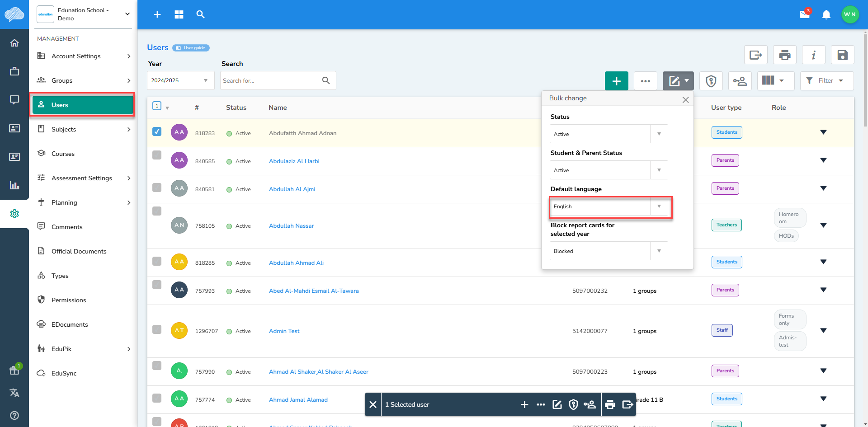Click the link user icon button

[x=740, y=81]
